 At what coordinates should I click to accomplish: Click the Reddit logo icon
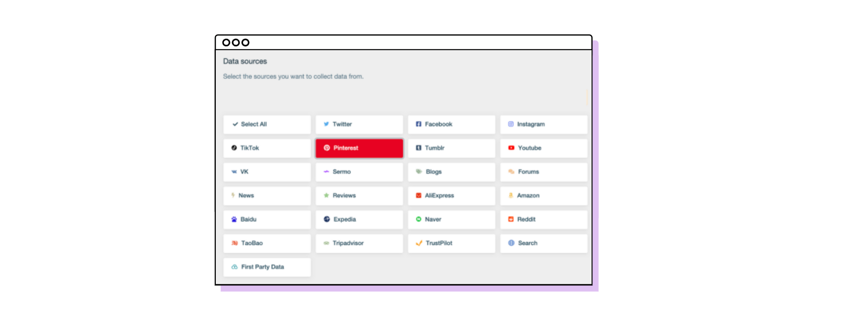pos(511,219)
